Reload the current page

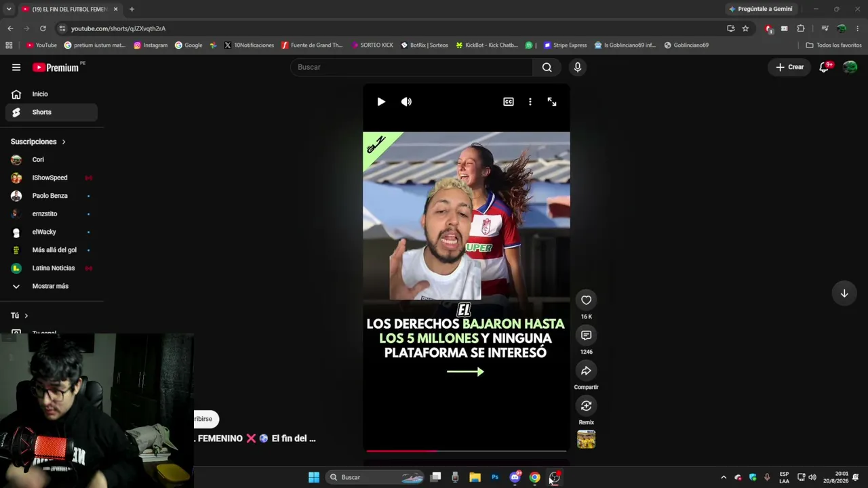(43, 28)
